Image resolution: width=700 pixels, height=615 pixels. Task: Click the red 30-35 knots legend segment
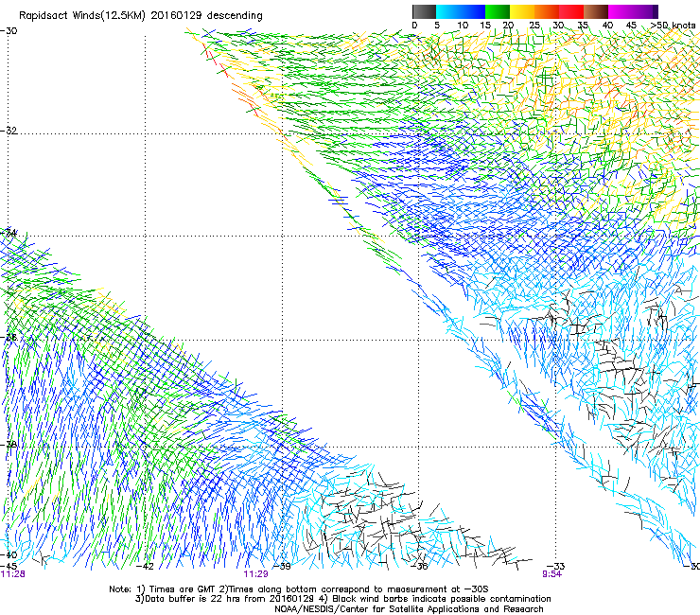tap(571, 11)
